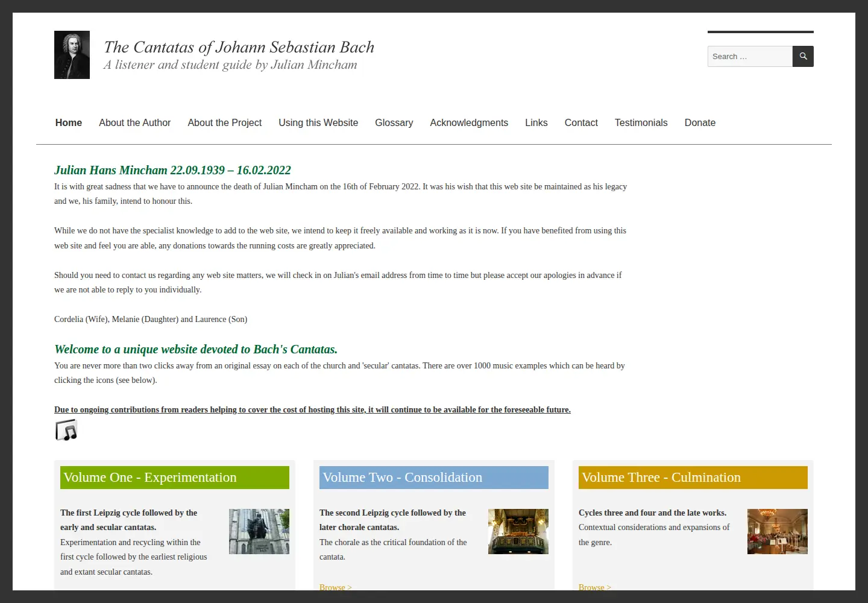Click the search magnifier button
Image resolution: width=868 pixels, height=603 pixels.
tap(803, 56)
